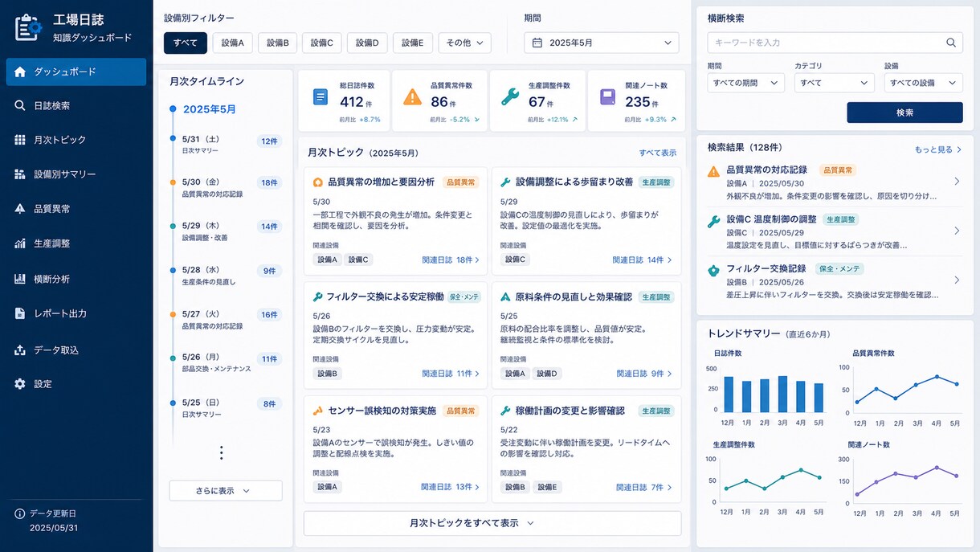
Task: Click wrench icon beside 稼働計画の変更と影響確認
Action: point(505,411)
